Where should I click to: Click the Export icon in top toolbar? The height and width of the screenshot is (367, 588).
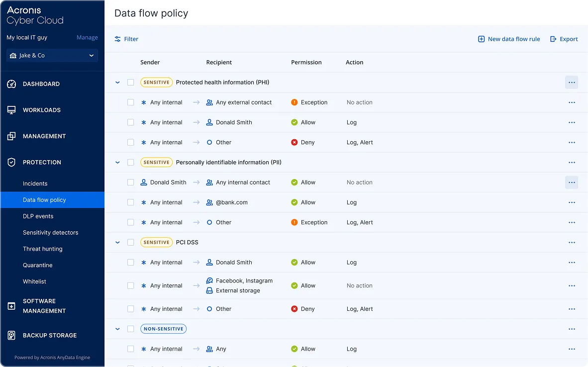553,39
